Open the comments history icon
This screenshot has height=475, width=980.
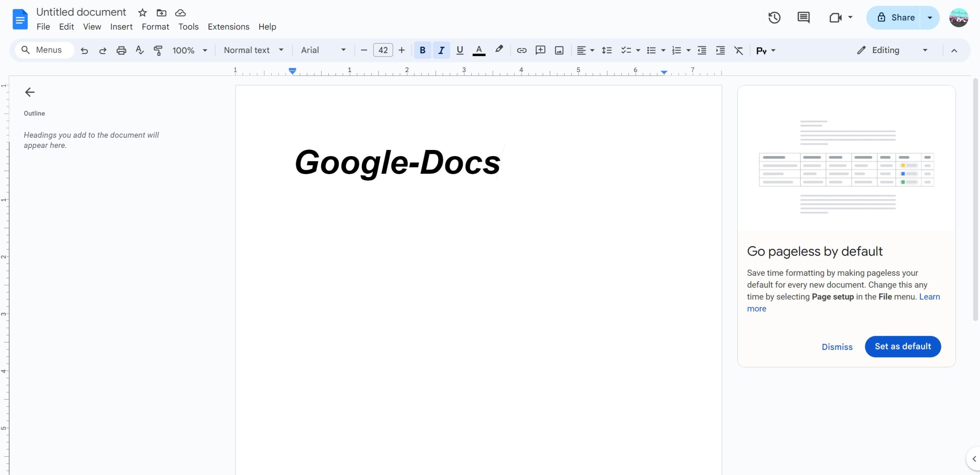pyautogui.click(x=803, y=18)
